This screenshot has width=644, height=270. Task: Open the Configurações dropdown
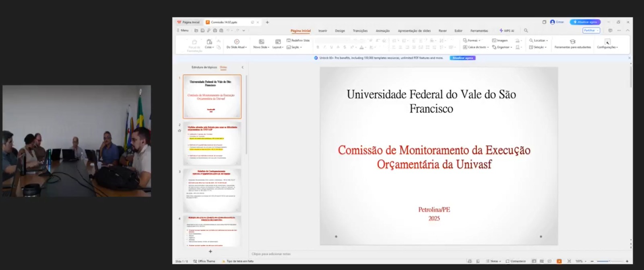[607, 44]
